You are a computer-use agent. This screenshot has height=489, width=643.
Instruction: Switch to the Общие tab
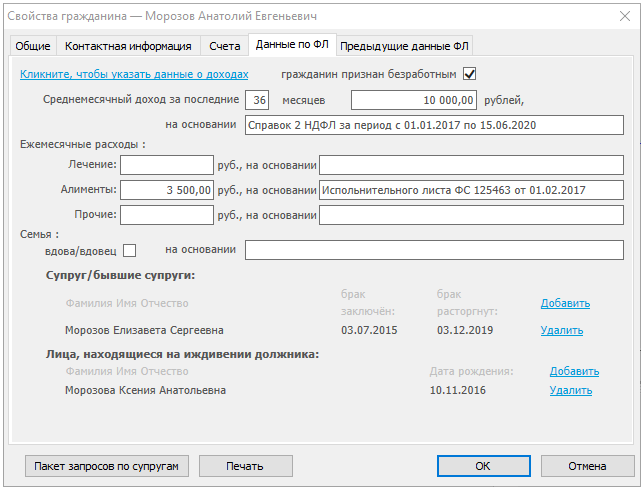point(34,46)
